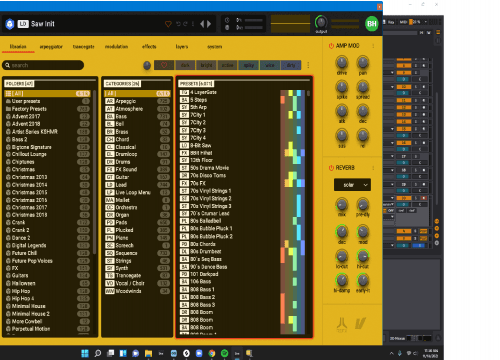Go to the previous preset with left arrow

click(x=202, y=24)
